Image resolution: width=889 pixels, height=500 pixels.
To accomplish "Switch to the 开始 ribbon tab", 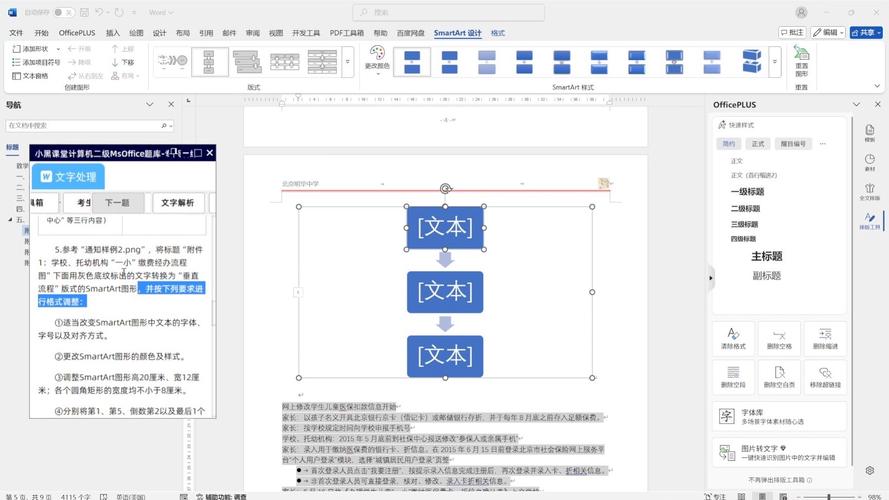I will [41, 33].
